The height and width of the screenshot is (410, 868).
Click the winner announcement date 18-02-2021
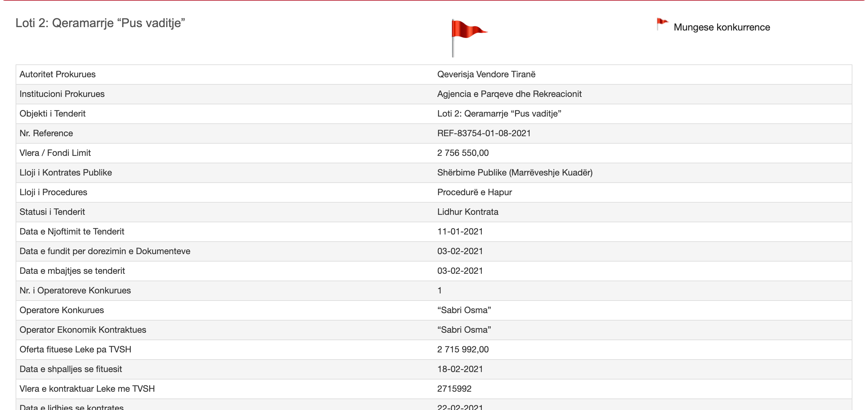coord(459,369)
